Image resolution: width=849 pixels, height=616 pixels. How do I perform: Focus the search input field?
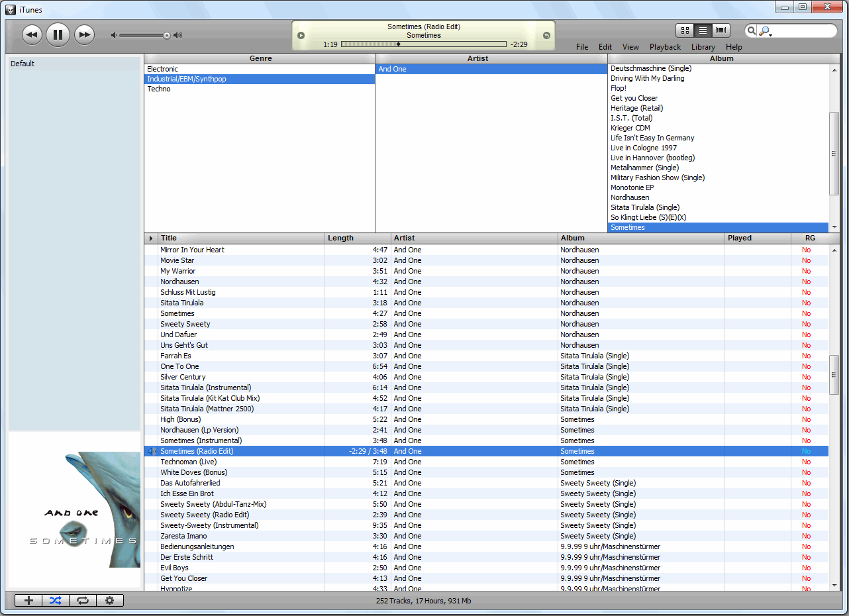tap(801, 31)
